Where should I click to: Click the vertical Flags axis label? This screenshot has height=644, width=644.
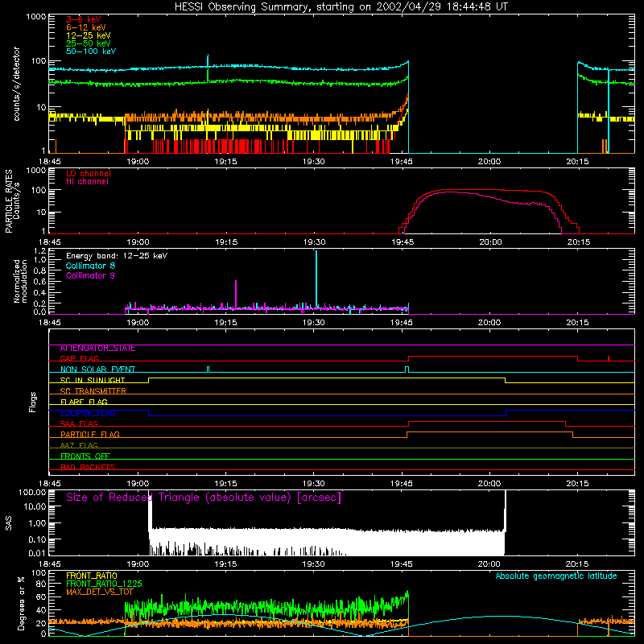point(33,402)
